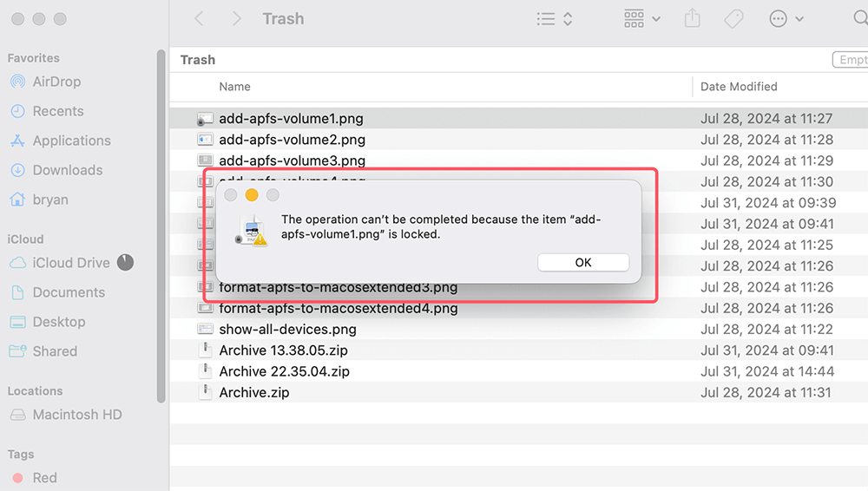Screen dimensions: 868x491
Task: Sort by the Date Modified column
Action: pyautogui.click(x=739, y=87)
